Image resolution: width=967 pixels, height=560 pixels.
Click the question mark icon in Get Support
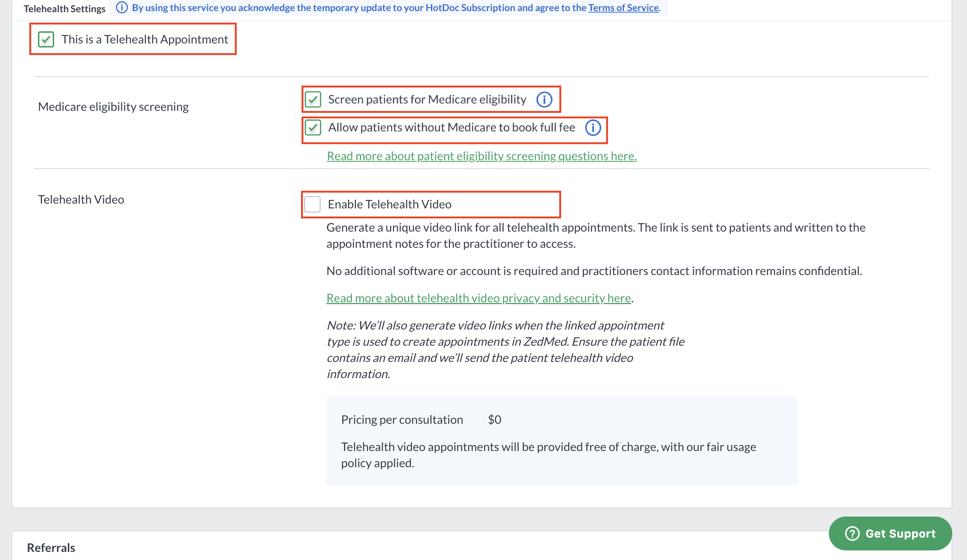[852, 533]
